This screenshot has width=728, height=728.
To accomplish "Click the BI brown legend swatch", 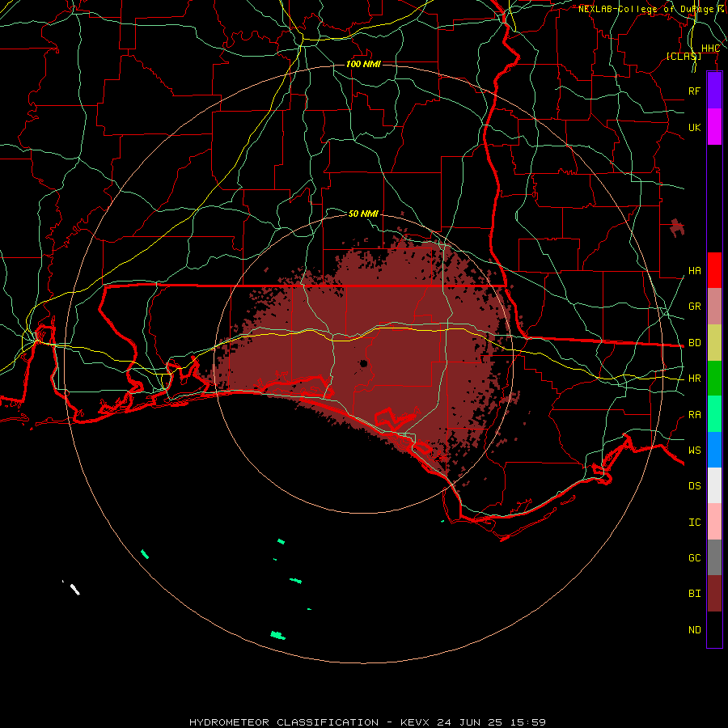I will pos(714,594).
